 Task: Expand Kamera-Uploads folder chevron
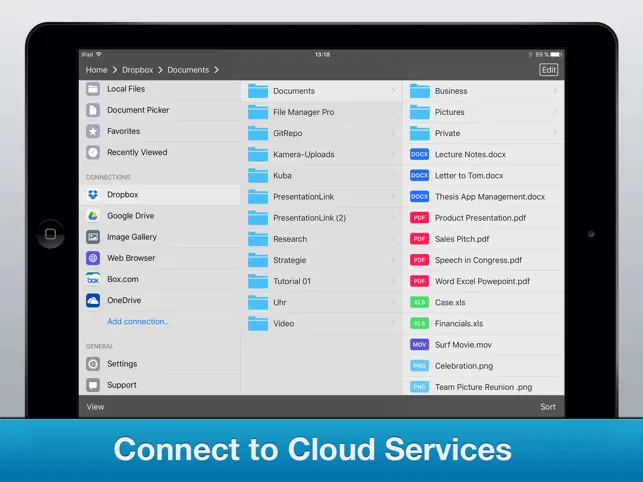click(393, 154)
